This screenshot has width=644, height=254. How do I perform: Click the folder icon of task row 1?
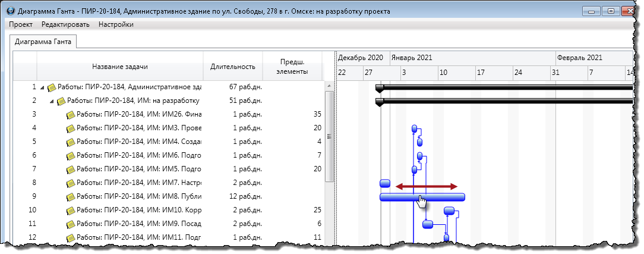(52, 87)
